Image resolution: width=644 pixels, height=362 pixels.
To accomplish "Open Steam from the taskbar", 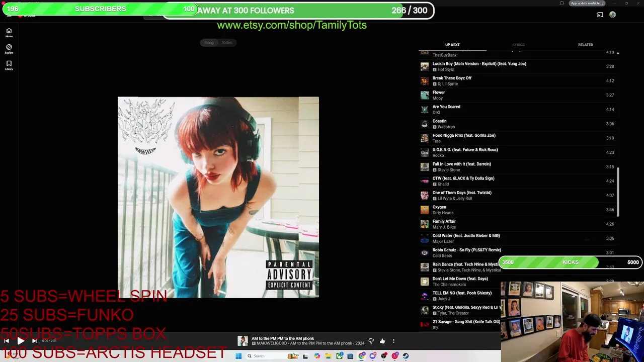I will (406, 356).
